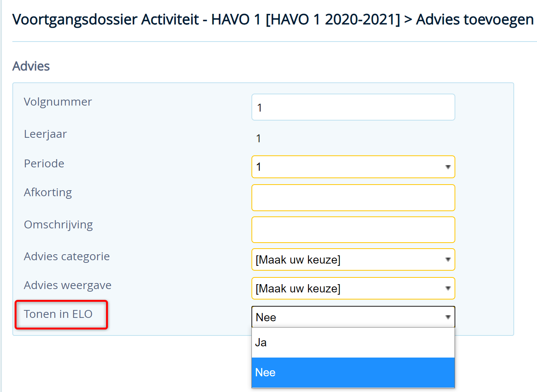
Task: Open the Advies weergave dropdown
Action: (x=353, y=288)
